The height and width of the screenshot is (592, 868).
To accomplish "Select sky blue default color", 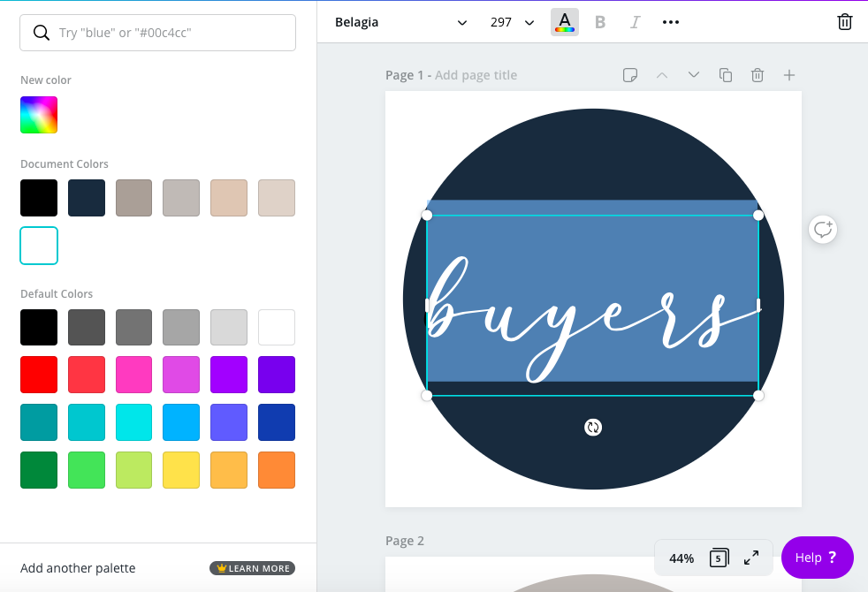I will (x=181, y=422).
